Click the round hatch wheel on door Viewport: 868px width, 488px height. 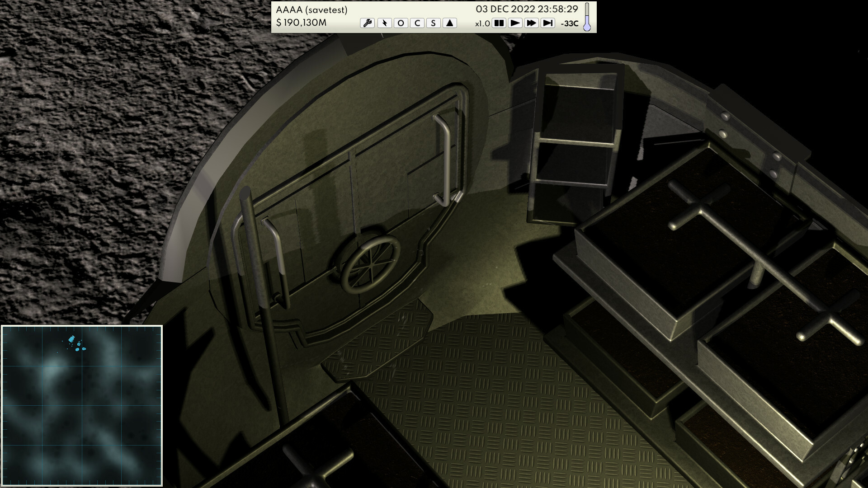[371, 266]
